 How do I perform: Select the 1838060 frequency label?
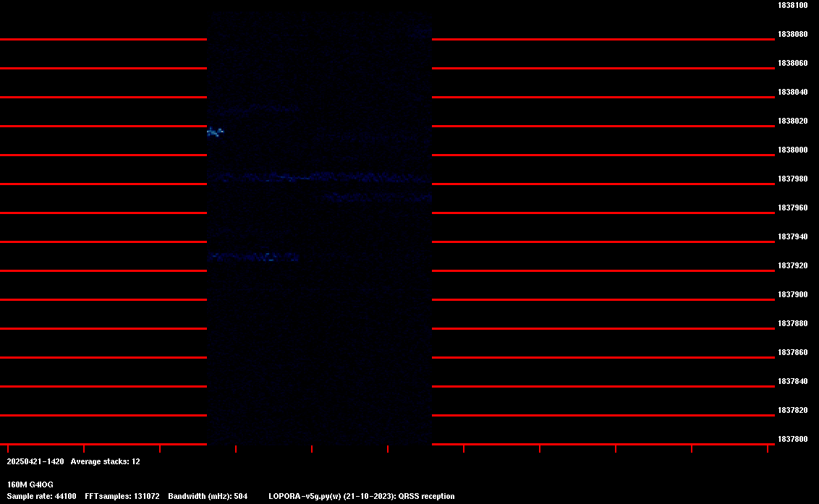coord(792,63)
